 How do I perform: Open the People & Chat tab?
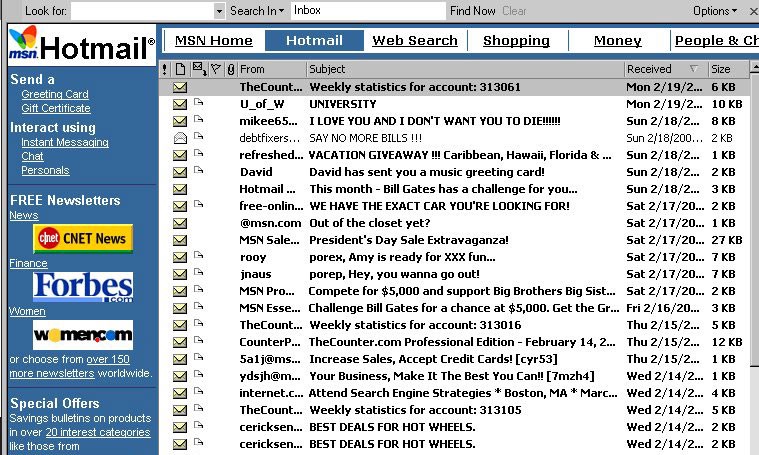(x=715, y=41)
